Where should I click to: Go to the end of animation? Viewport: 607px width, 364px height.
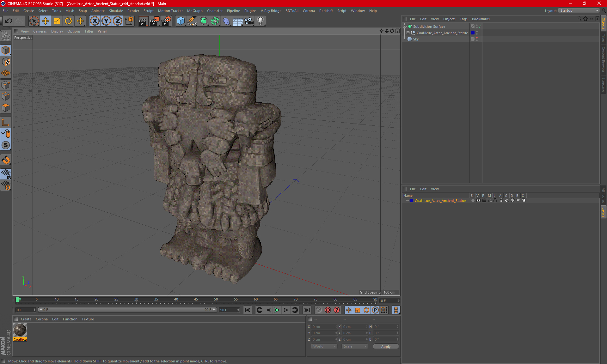(x=307, y=310)
